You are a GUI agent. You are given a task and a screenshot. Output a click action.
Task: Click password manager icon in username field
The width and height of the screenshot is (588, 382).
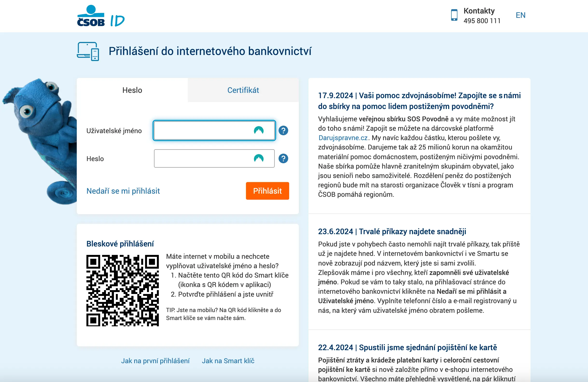click(x=259, y=130)
